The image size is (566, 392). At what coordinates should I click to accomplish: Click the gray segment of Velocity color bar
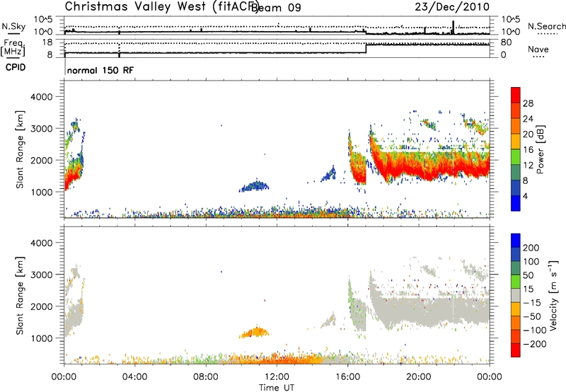click(x=516, y=295)
